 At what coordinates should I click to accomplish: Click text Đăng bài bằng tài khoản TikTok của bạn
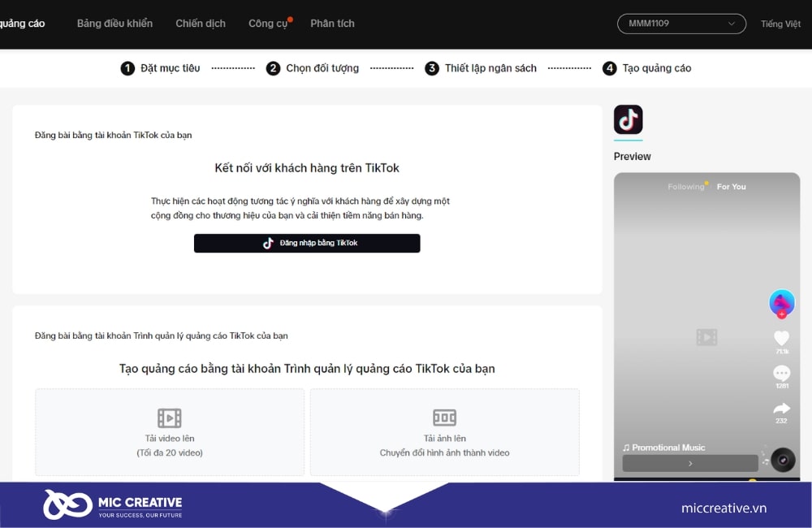click(x=114, y=135)
